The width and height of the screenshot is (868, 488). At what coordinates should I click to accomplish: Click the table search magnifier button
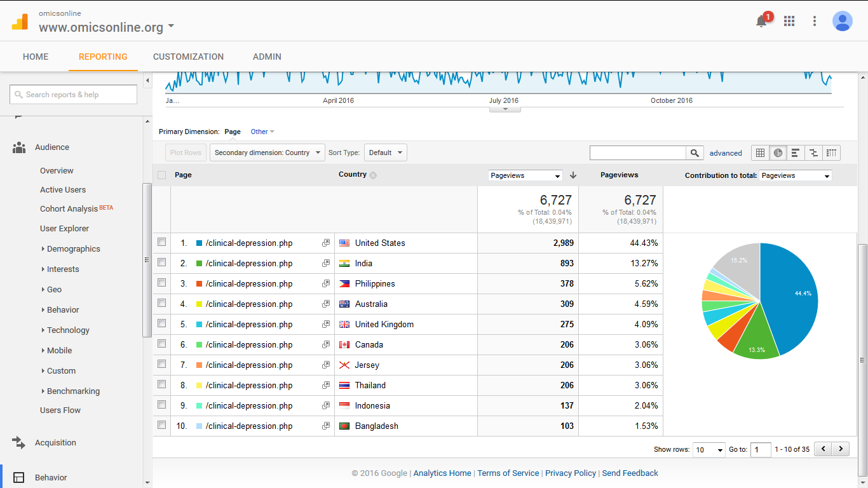[695, 152]
